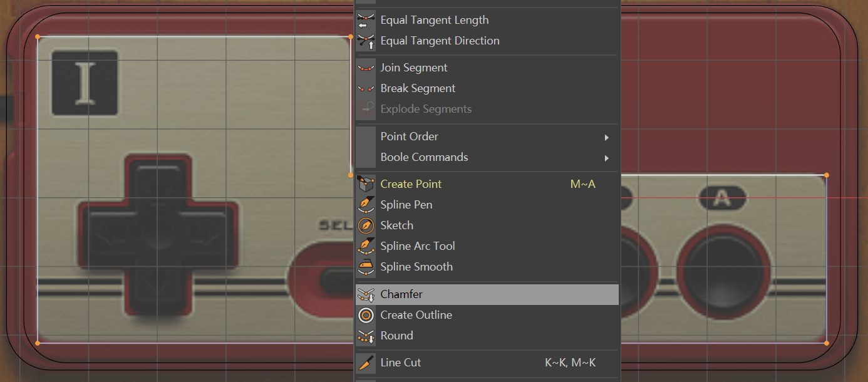The width and height of the screenshot is (868, 382).
Task: Select the spline point at the outline's top-left corner
Action: click(x=38, y=36)
